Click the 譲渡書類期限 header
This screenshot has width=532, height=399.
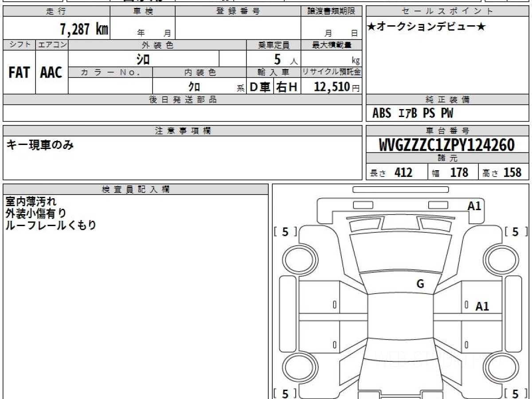tap(331, 12)
